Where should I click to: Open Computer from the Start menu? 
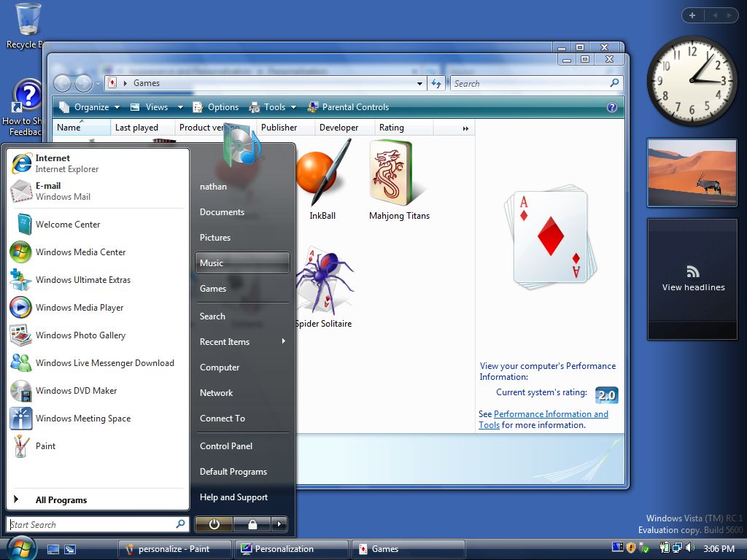point(242,367)
